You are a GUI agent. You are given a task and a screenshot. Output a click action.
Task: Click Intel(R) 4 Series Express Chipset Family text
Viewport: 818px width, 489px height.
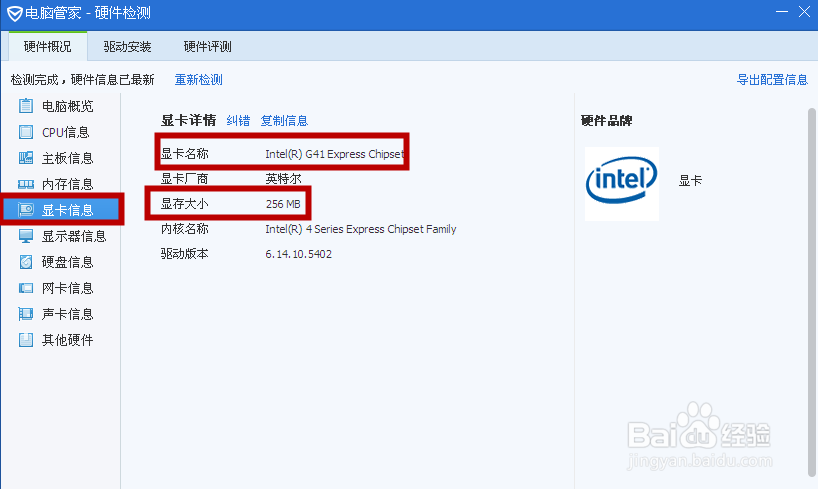[360, 229]
